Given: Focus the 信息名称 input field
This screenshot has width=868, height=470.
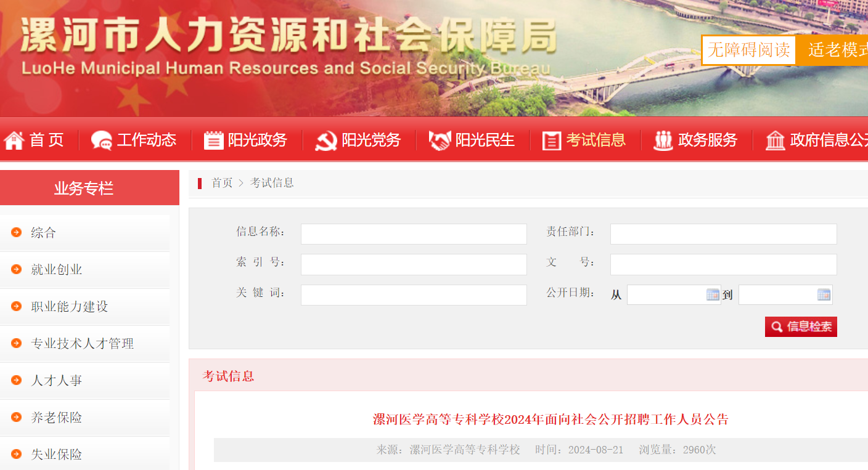Looking at the screenshot, I should (414, 234).
